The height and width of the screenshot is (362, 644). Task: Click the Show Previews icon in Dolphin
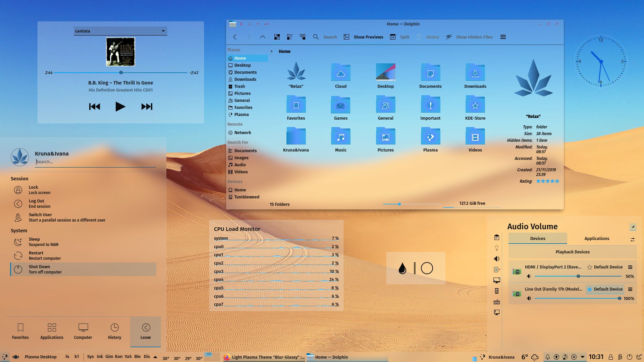point(346,37)
